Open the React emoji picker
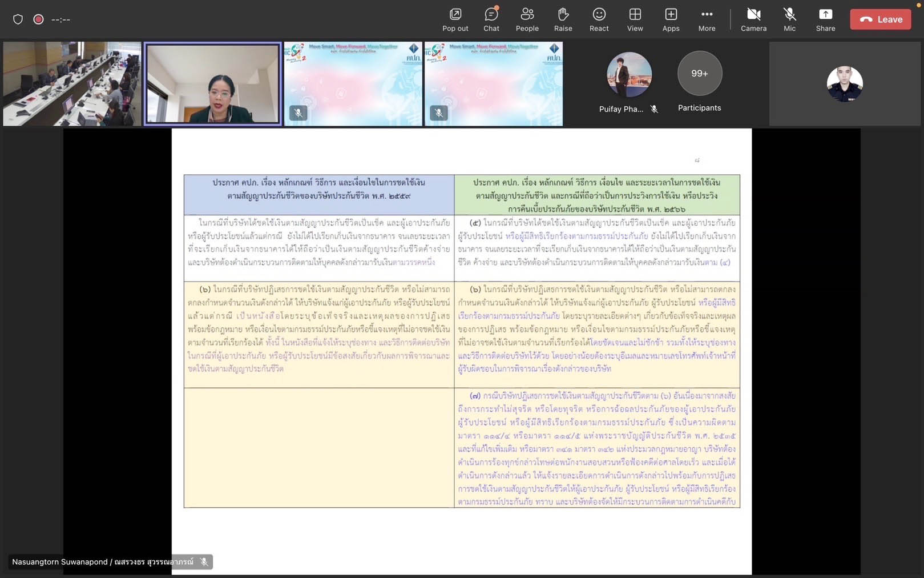This screenshot has width=924, height=578. click(x=599, y=19)
